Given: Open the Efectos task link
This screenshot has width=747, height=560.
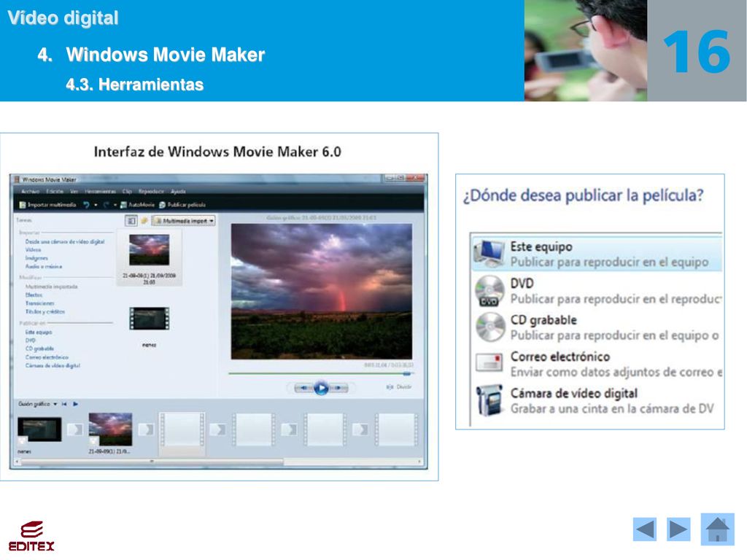Looking at the screenshot, I should click(34, 295).
